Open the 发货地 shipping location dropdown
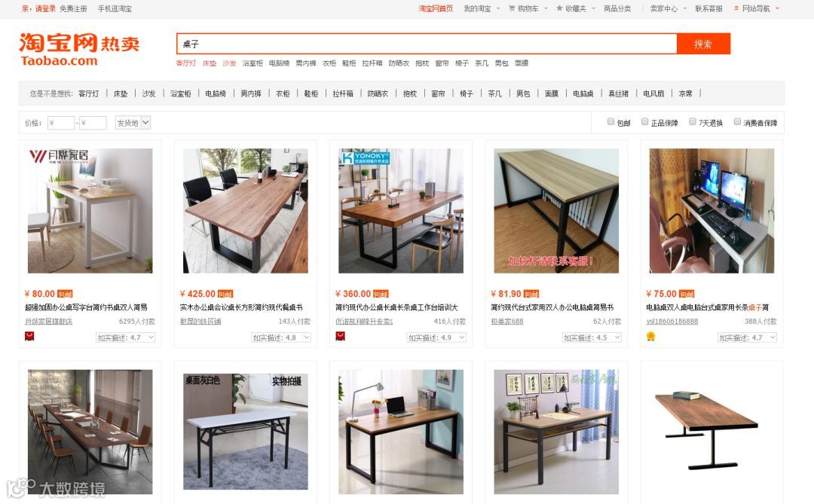Screen dimensions: 814x504 tap(133, 123)
